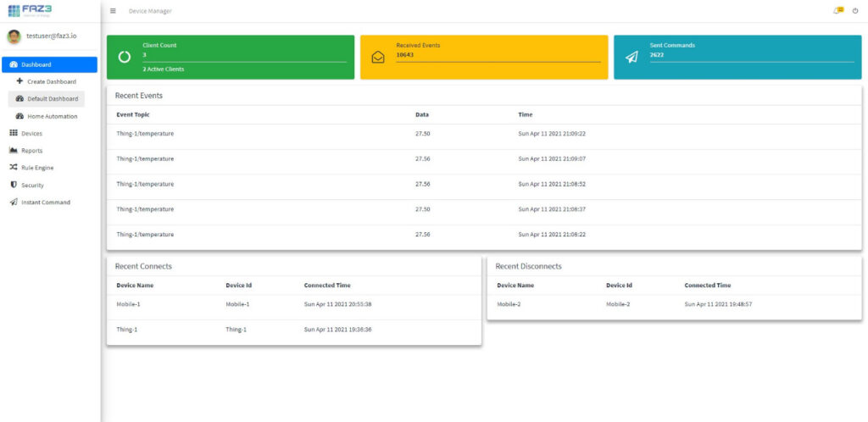Open the Home Automation dashboard
The image size is (868, 422).
(52, 116)
